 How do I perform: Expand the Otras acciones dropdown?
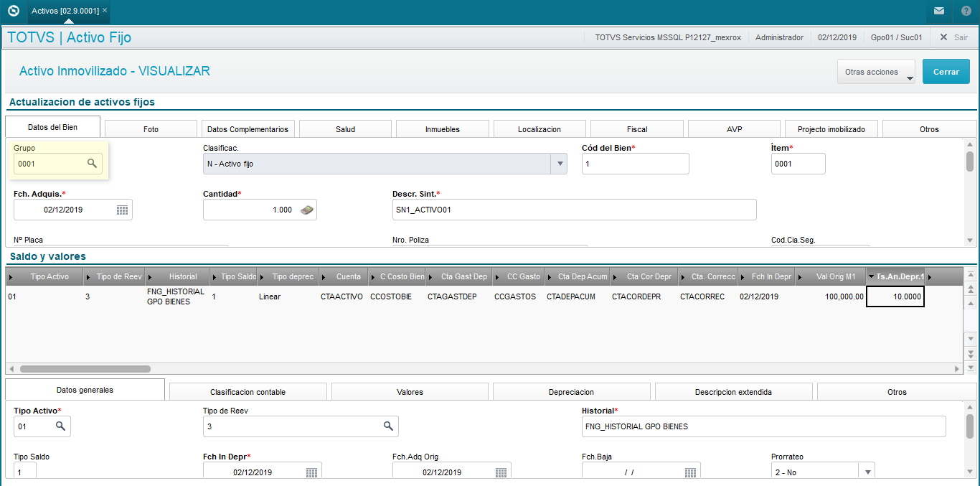tap(876, 72)
